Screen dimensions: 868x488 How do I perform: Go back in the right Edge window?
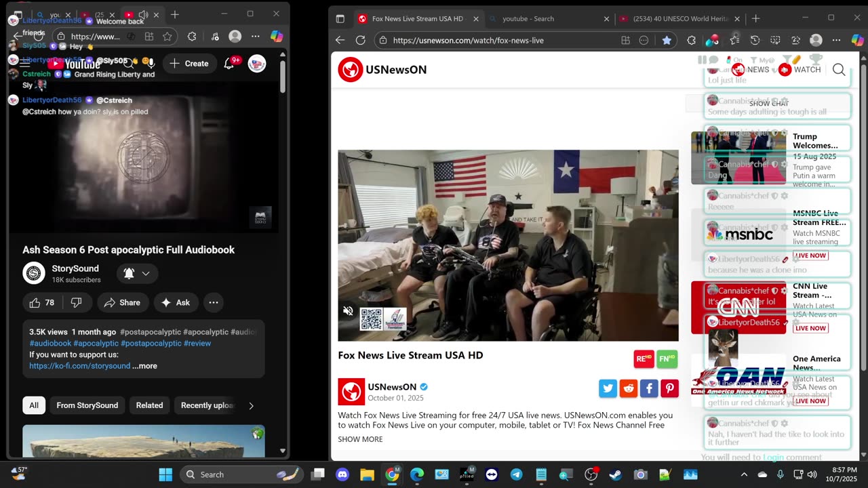click(x=340, y=40)
